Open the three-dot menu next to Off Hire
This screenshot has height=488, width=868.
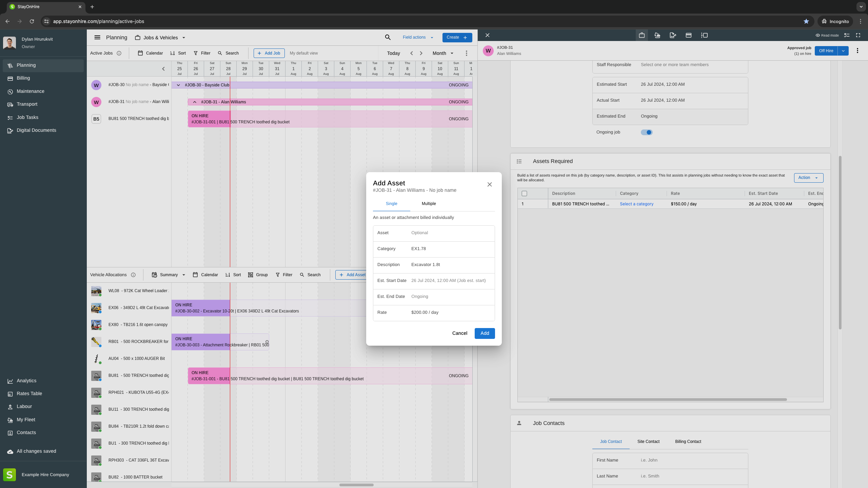[x=857, y=51]
